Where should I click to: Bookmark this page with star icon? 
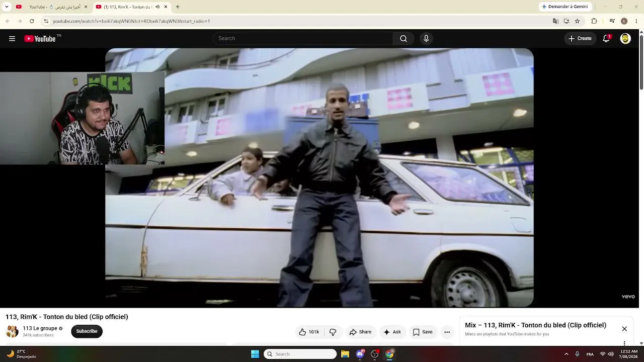[577, 21]
